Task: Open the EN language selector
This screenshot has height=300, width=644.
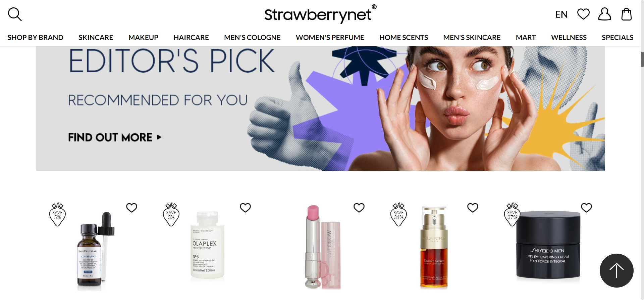Action: [561, 14]
